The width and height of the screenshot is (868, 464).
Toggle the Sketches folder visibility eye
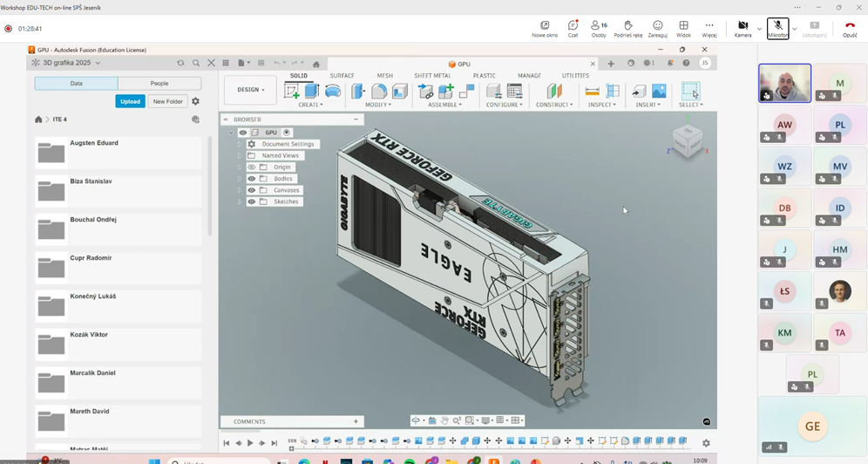(252, 201)
